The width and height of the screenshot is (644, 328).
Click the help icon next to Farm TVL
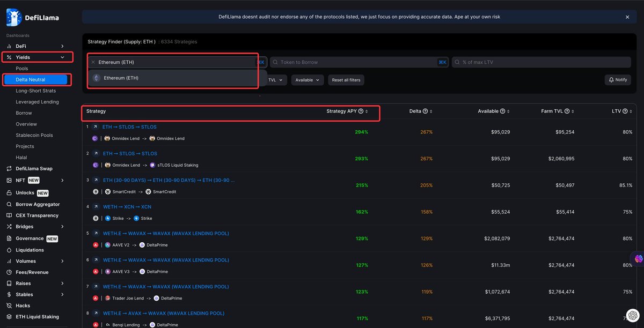(x=567, y=111)
